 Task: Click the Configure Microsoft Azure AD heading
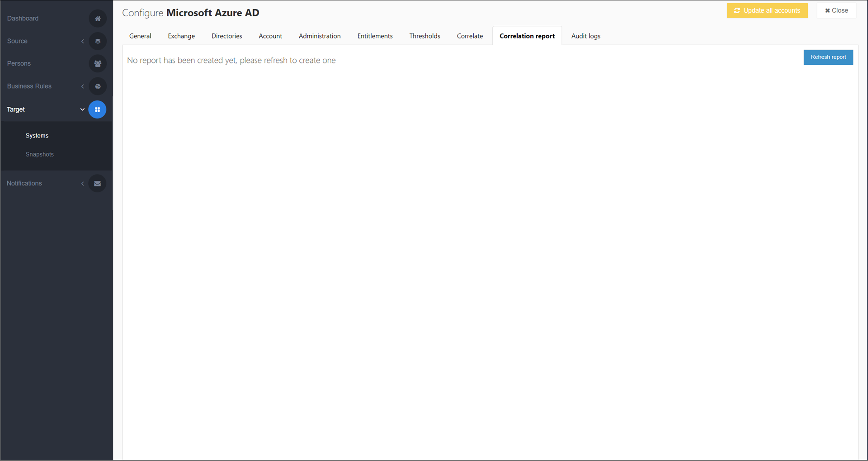click(191, 13)
